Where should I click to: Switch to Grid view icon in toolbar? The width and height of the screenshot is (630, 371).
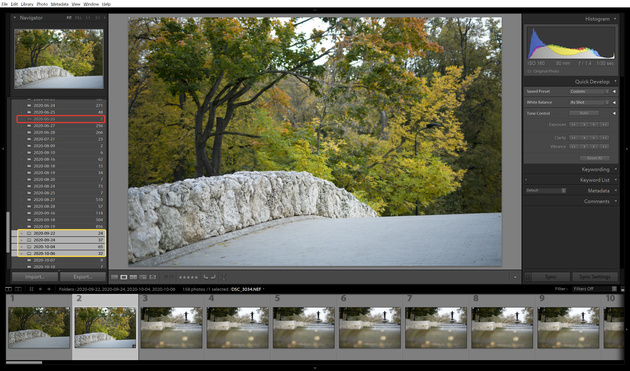[114, 277]
